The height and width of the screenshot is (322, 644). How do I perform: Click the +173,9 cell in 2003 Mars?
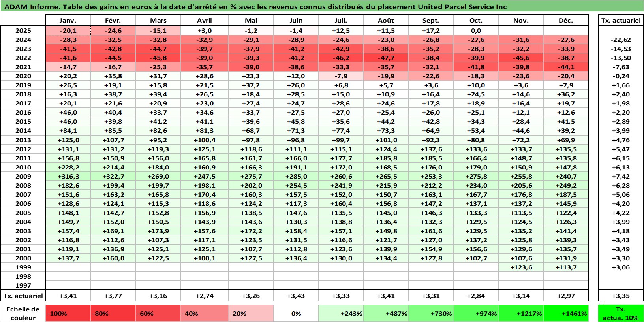click(x=158, y=231)
